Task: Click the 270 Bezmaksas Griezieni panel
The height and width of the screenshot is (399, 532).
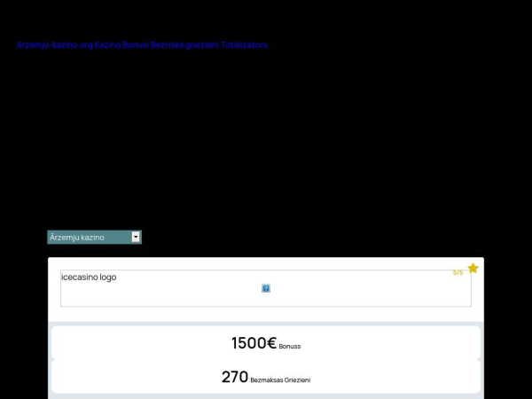Action: 266,377
